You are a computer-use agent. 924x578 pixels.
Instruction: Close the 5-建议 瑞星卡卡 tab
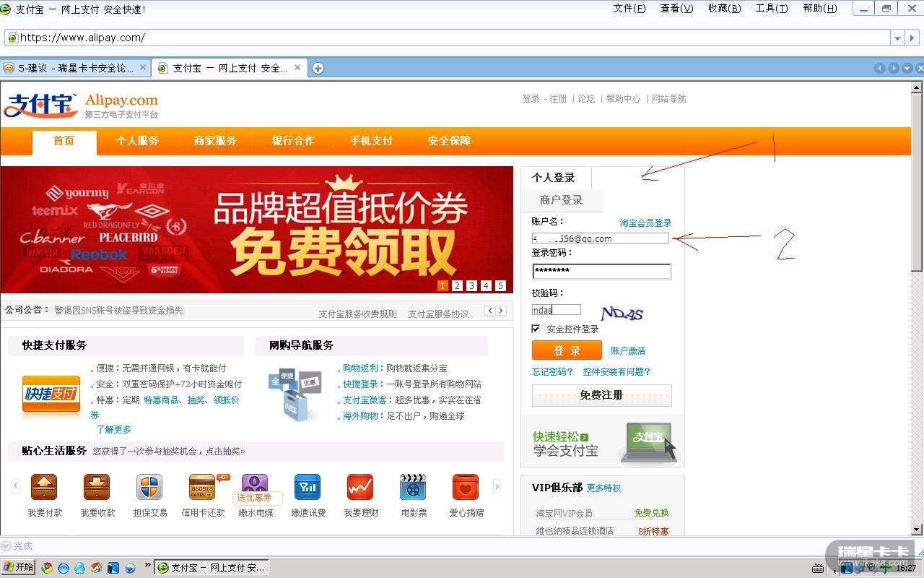point(143,67)
